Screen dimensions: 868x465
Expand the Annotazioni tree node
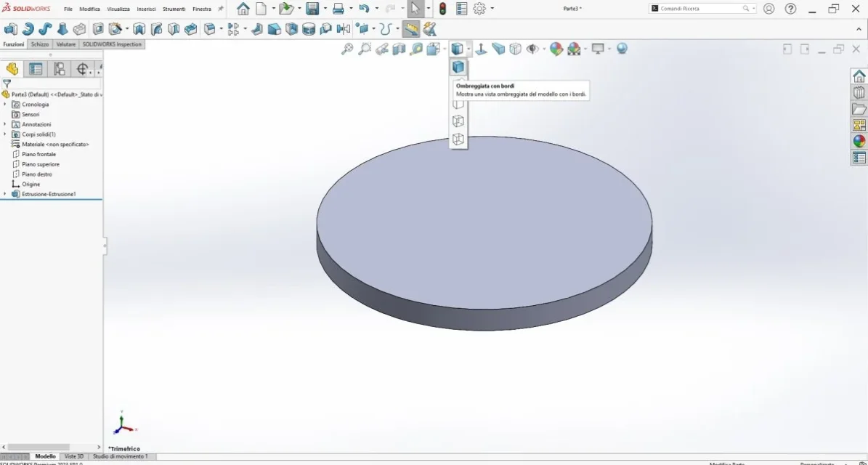(5, 124)
